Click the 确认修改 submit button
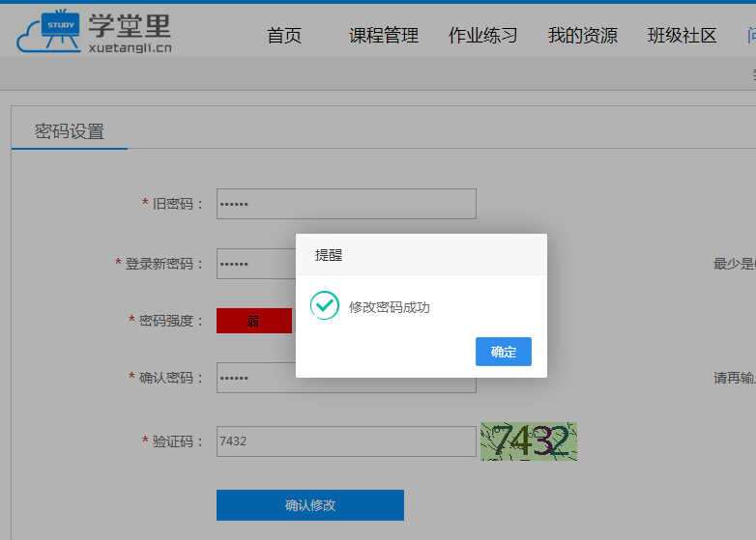This screenshot has height=540, width=756. (309, 505)
